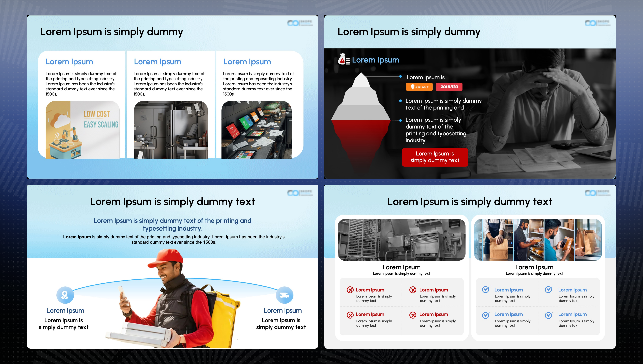Viewport: 643px width, 364px height.
Task: Click the kitchen refrigerator photo
Action: (171, 129)
